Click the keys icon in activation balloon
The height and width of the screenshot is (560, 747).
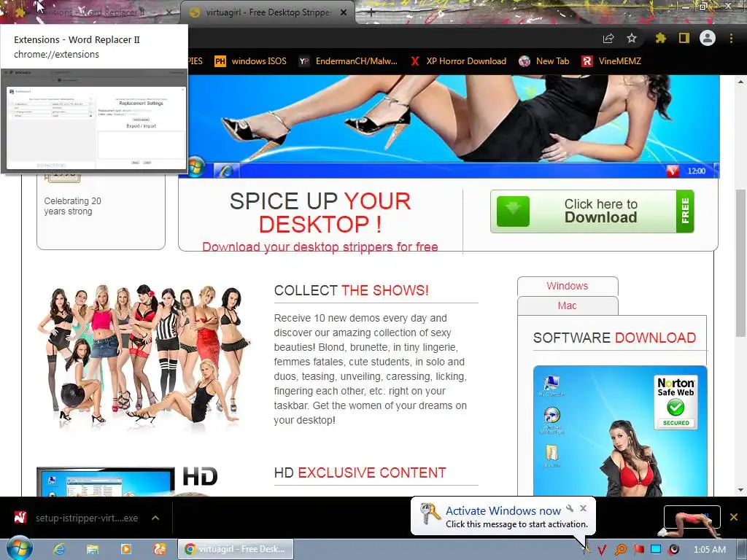tap(430, 513)
